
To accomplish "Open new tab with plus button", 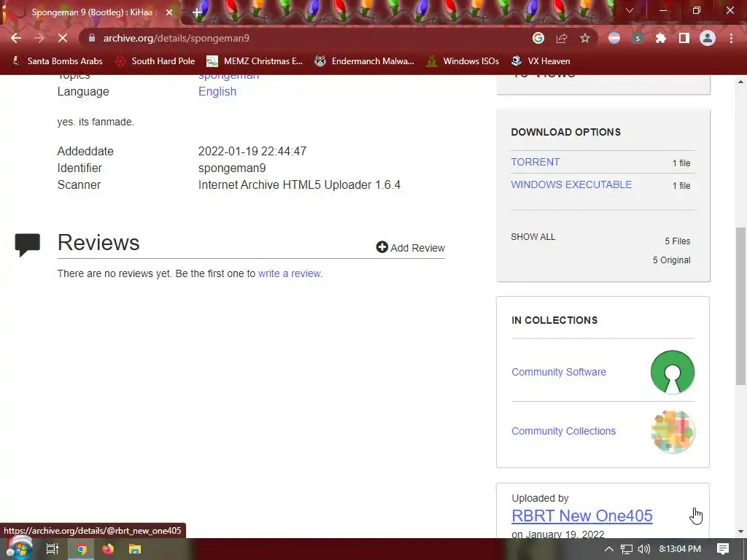I will pyautogui.click(x=197, y=12).
